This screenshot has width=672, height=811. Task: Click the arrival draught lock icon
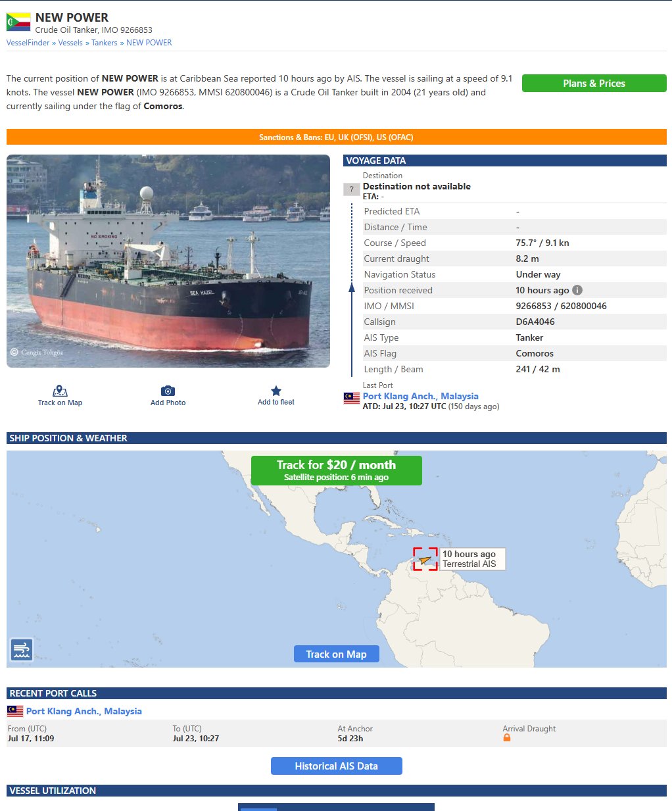click(x=507, y=738)
